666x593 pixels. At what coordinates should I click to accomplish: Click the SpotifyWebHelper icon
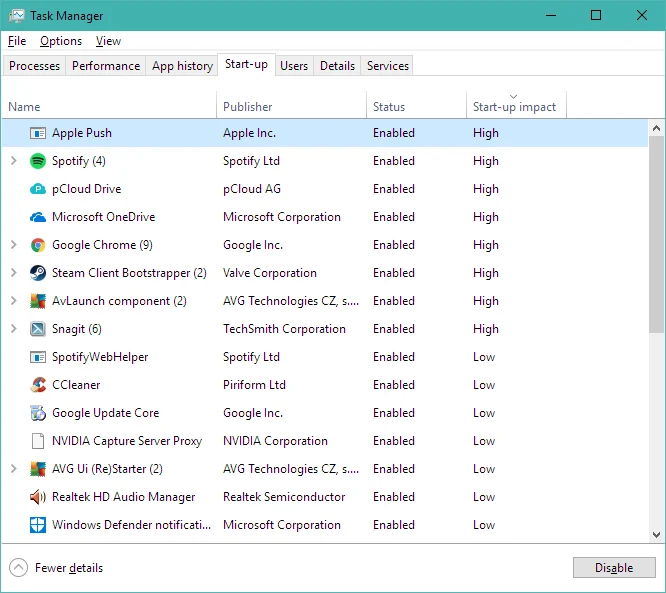pos(38,357)
